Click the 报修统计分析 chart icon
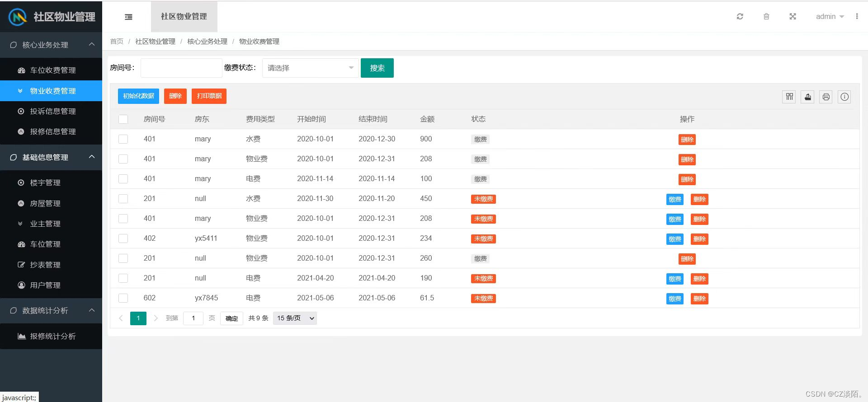 click(x=21, y=336)
